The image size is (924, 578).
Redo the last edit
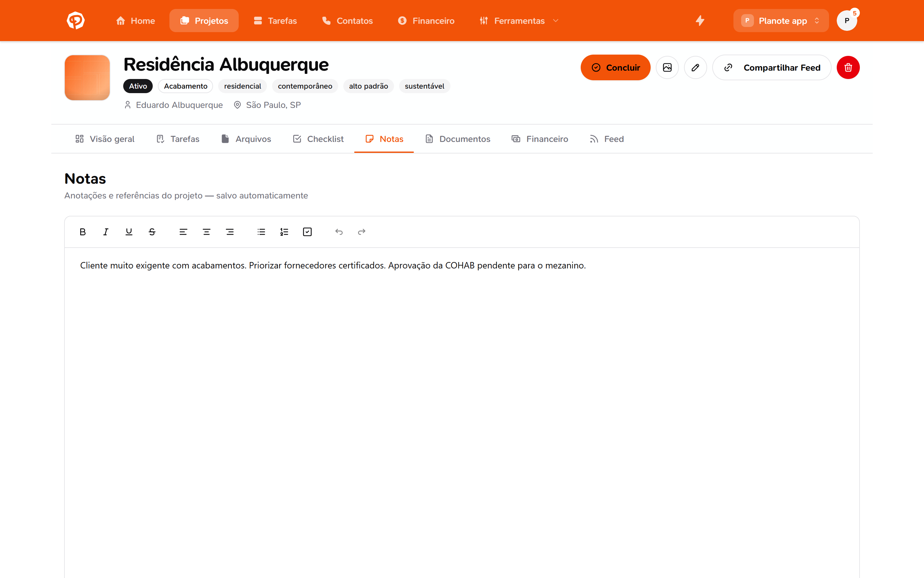point(362,232)
